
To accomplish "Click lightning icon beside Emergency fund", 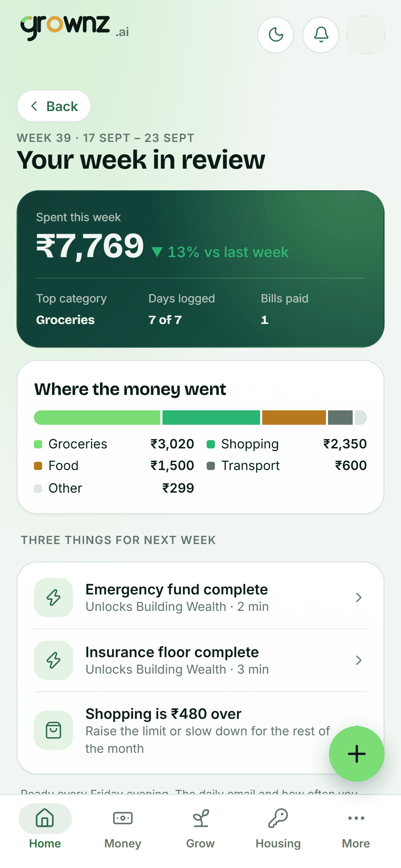I will coord(53,598).
